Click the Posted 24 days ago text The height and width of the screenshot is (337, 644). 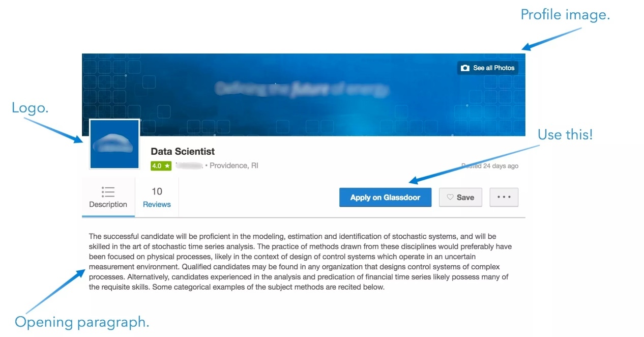coord(490,165)
